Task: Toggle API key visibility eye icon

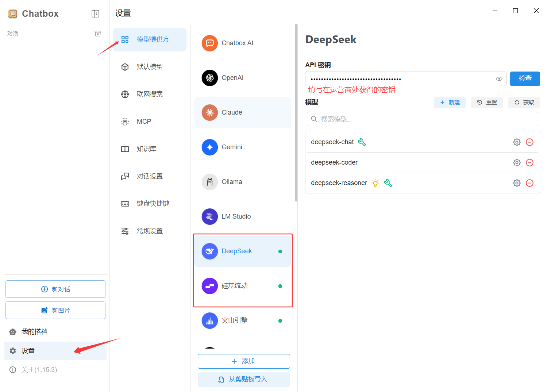Action: click(499, 79)
